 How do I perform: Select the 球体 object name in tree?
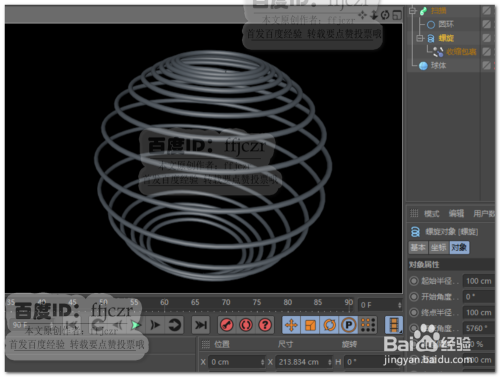(x=438, y=66)
